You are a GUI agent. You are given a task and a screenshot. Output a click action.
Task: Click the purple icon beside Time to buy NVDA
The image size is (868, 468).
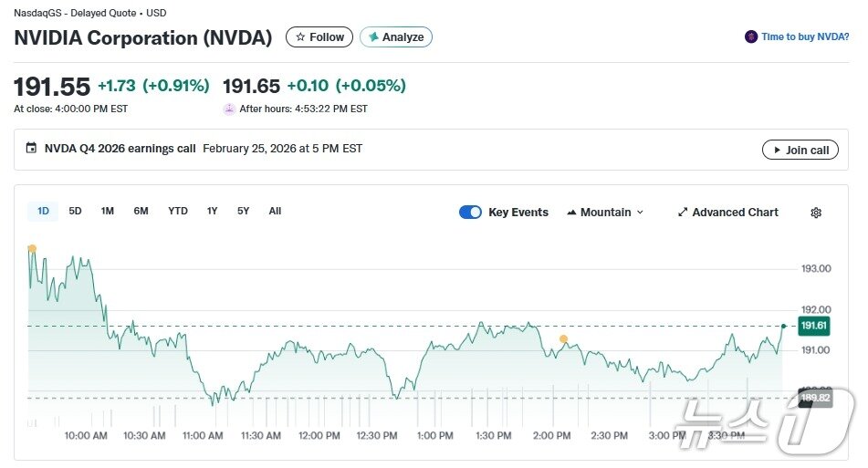751,37
